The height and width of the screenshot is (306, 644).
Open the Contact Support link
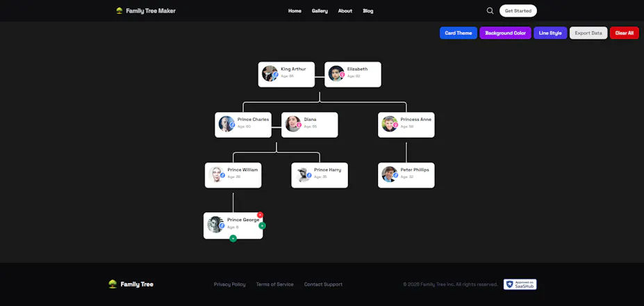click(323, 284)
